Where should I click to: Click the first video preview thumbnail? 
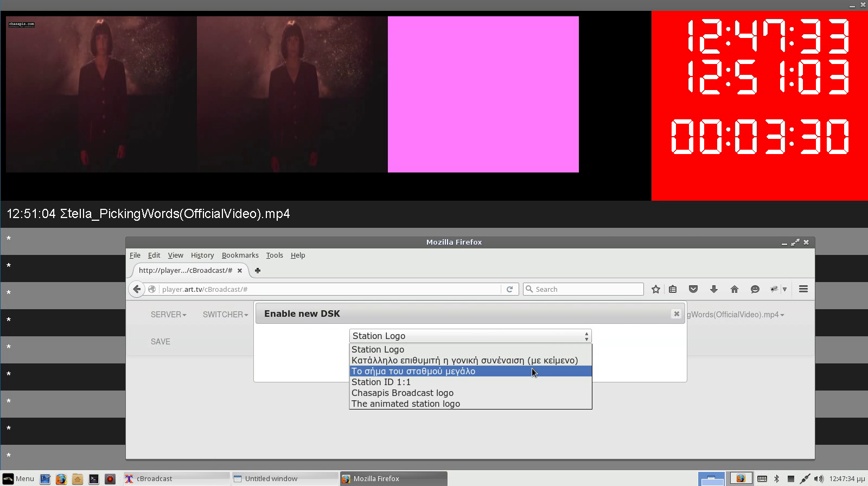(101, 94)
